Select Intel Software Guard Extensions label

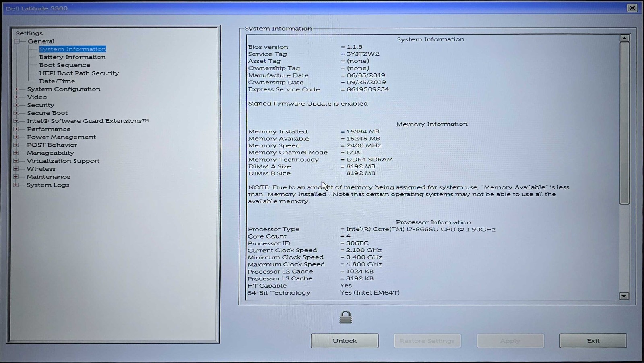coord(88,121)
